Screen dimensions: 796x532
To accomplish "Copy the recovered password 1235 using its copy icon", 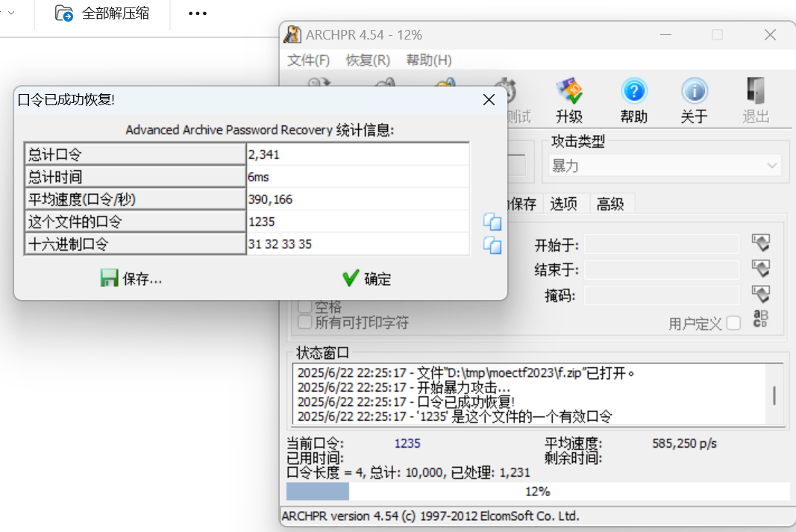I will 492,222.
